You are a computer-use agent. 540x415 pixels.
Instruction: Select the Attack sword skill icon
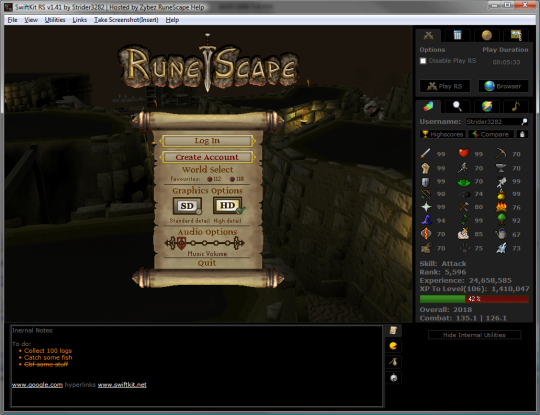point(426,154)
